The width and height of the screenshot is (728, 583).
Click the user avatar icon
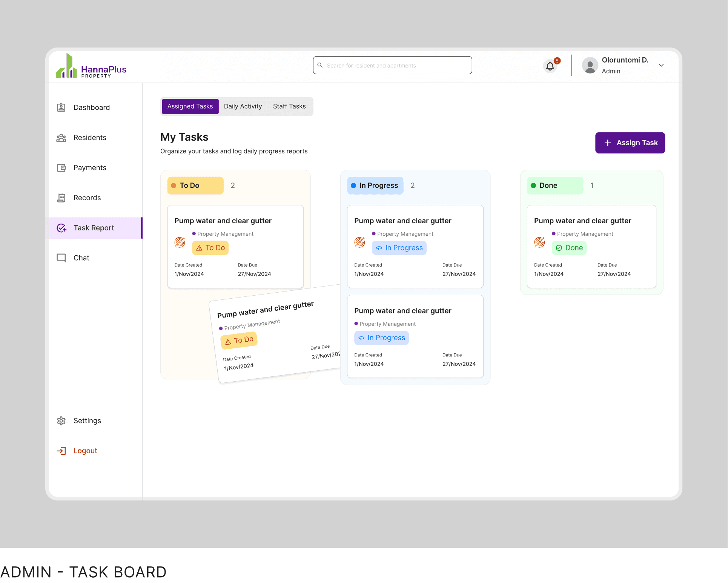point(590,66)
